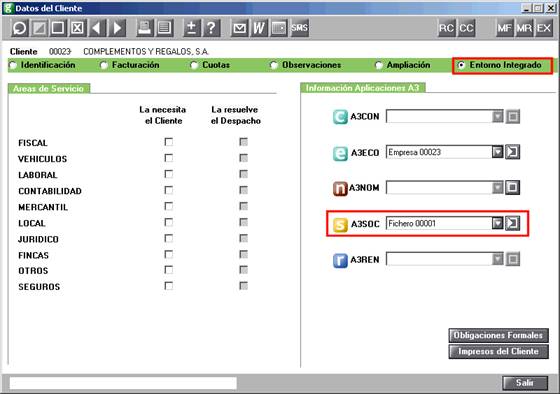Check JURIDICO under La necesita el Cliente
This screenshot has height=394, width=560.
pos(169,238)
